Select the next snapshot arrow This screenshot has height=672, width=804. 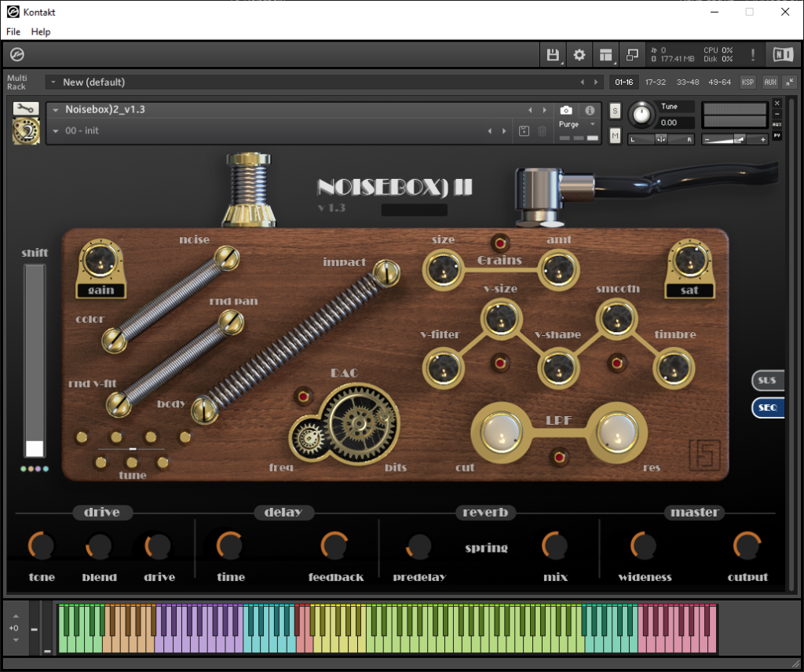504,131
